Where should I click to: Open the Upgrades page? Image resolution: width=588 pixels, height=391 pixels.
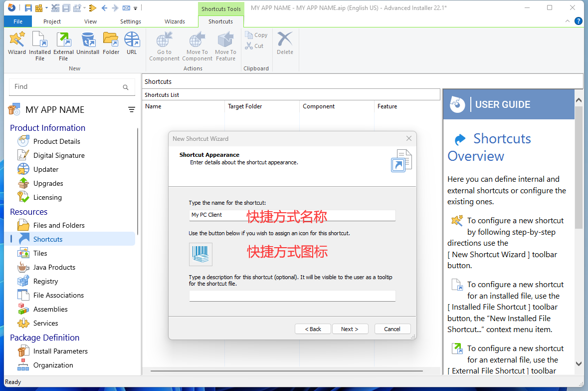tap(48, 183)
